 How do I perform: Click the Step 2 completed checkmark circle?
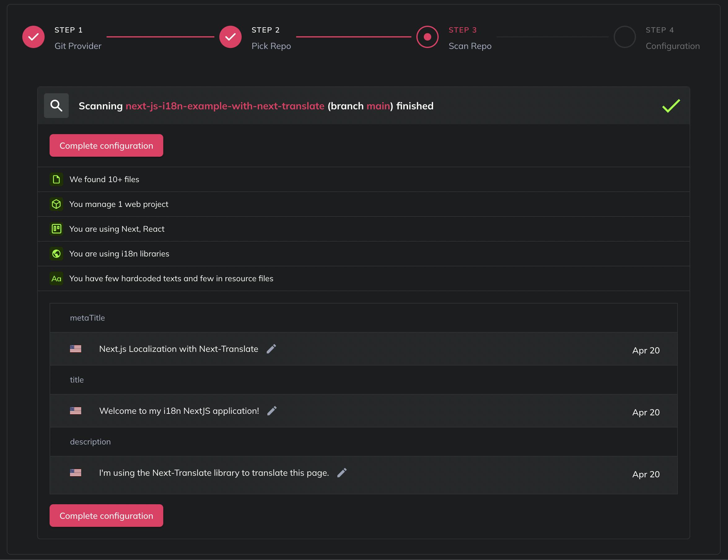230,37
